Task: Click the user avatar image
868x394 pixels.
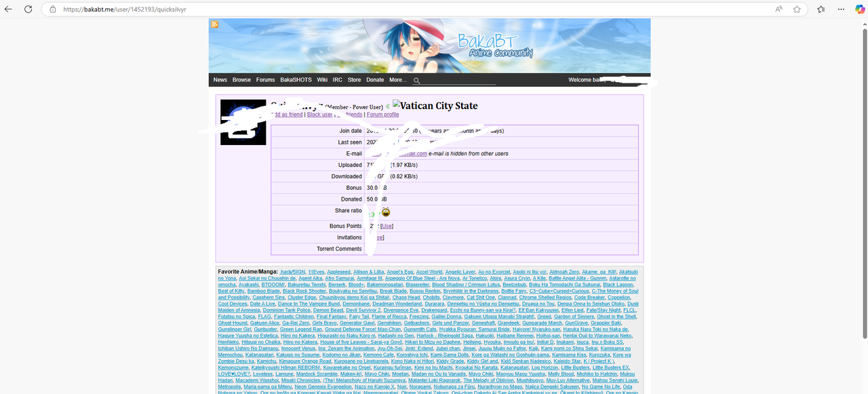Action: 243,122
